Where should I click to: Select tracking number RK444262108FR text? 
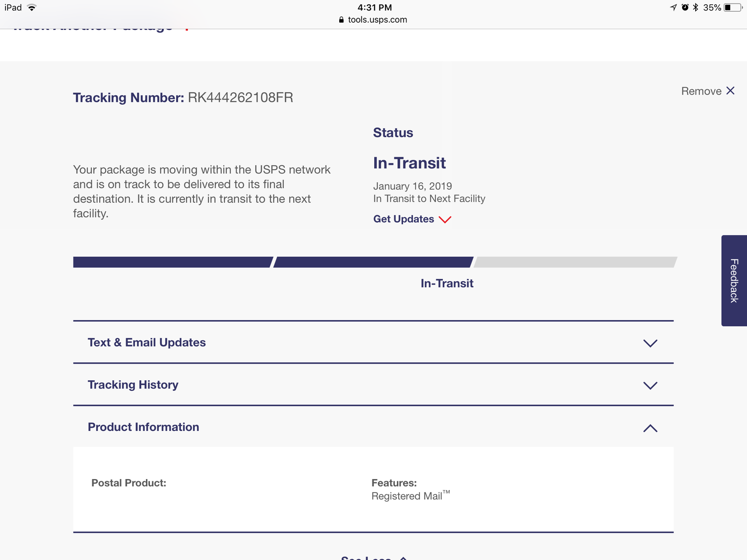240,97
